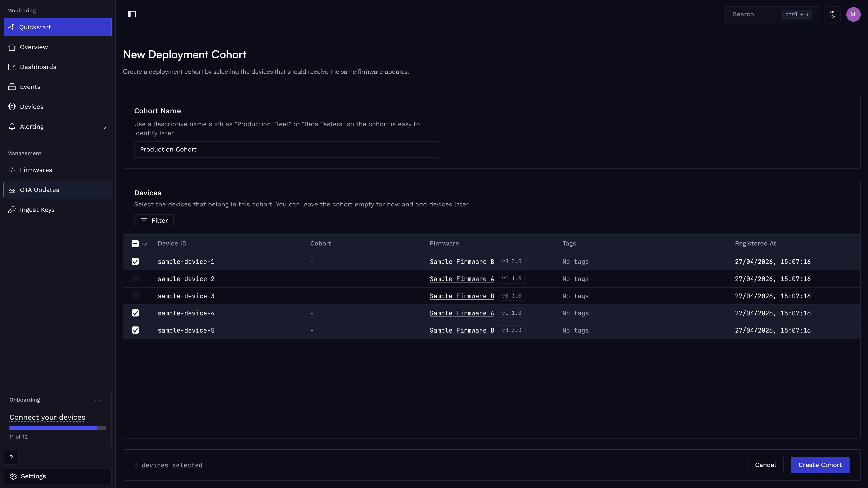Screen dimensions: 868x488
Task: Click Cohort column header
Action: pyautogui.click(x=321, y=244)
